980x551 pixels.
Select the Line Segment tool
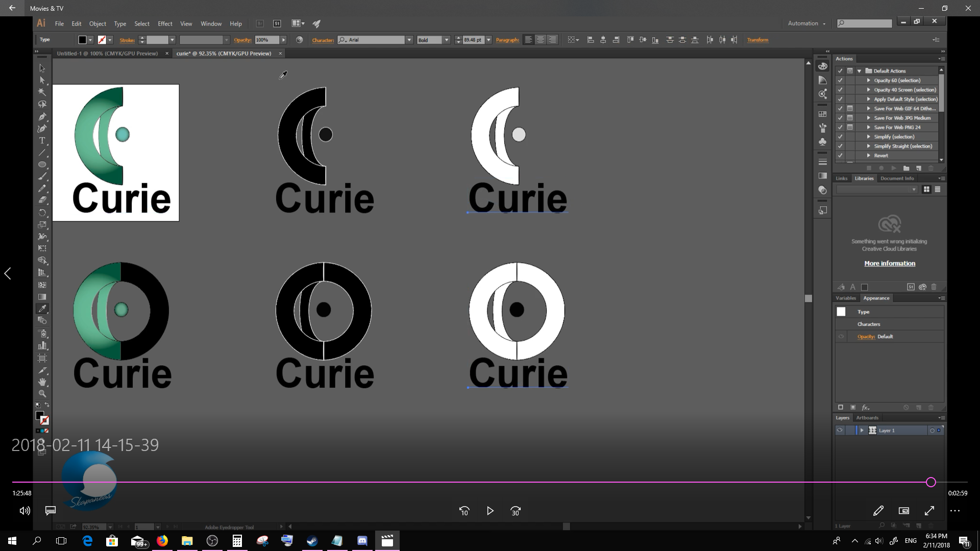(42, 153)
